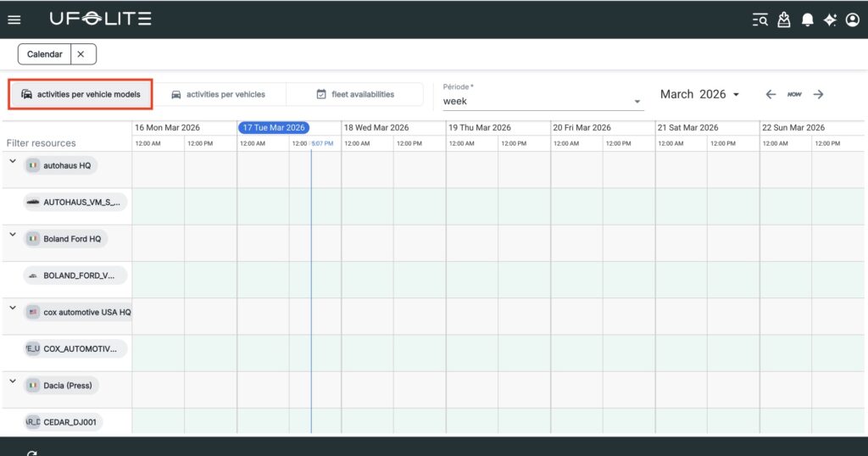Select the Calendar tab
The width and height of the screenshot is (868, 456).
click(x=45, y=54)
